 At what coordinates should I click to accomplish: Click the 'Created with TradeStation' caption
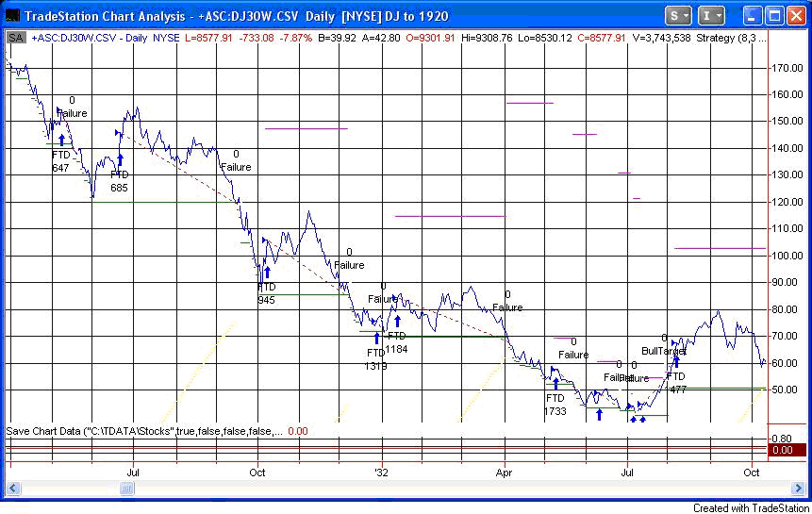click(751, 508)
